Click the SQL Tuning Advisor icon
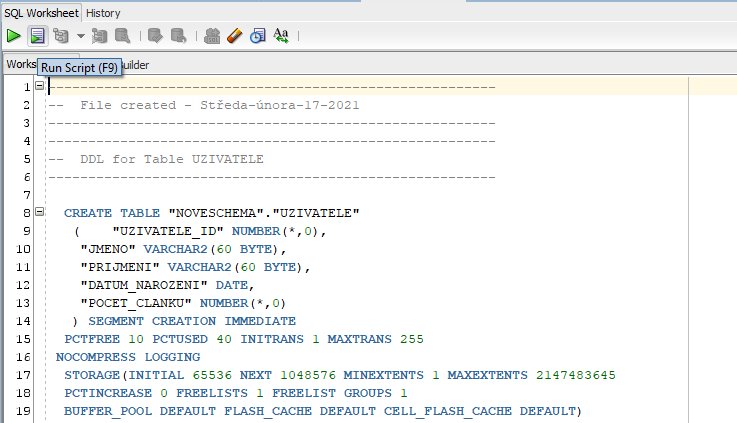 123,36
